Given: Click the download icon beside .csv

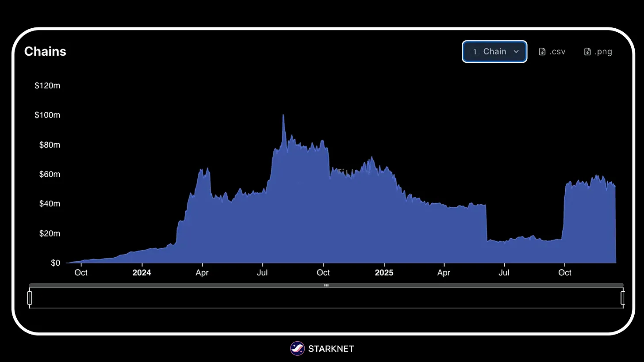Looking at the screenshot, I should (542, 52).
